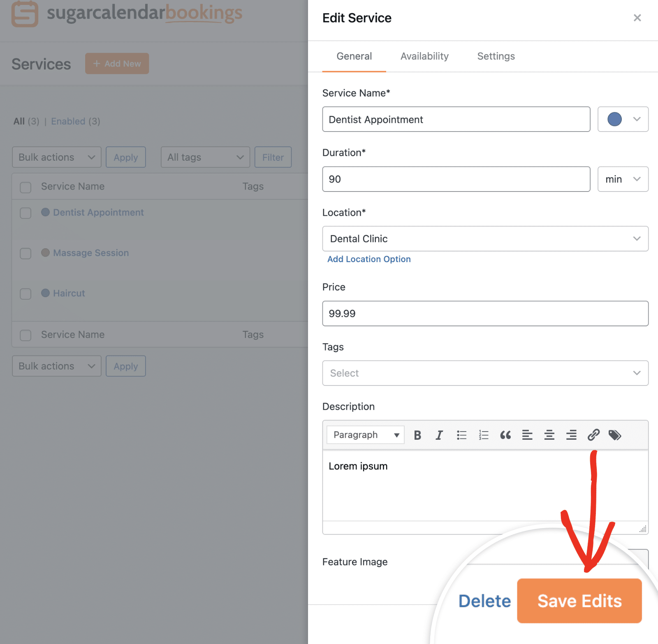This screenshot has width=658, height=644.
Task: Switch to the Availability tab
Action: coord(424,56)
